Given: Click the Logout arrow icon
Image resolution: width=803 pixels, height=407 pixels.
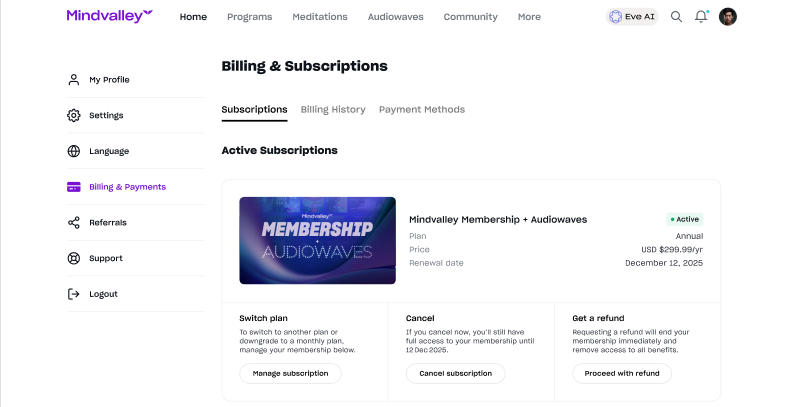Looking at the screenshot, I should (74, 294).
